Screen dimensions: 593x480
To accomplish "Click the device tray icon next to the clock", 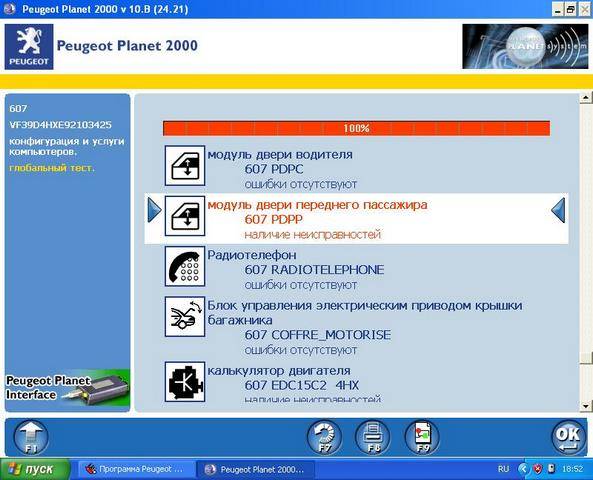I will point(551,469).
